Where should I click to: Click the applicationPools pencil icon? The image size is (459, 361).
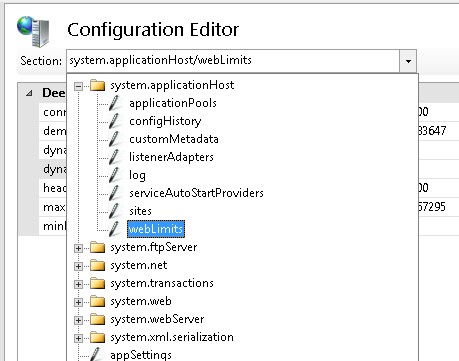click(115, 103)
